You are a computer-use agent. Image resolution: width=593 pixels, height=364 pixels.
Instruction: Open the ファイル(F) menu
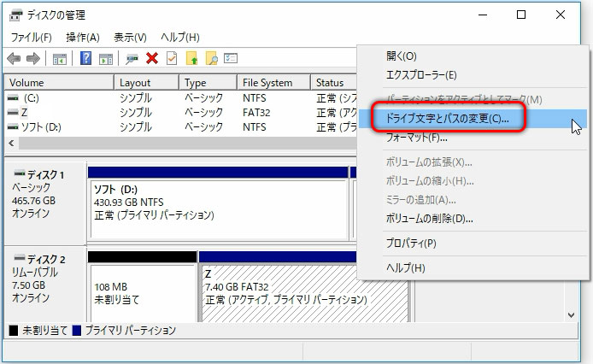point(31,38)
